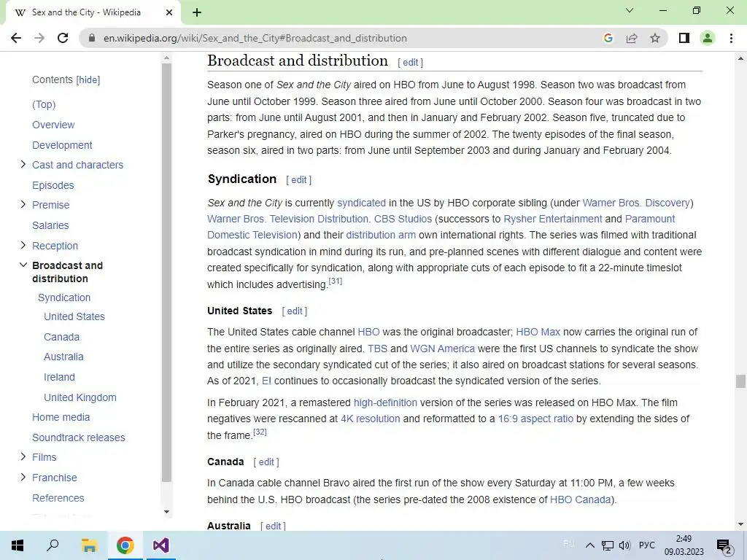Expand the Franchise contents section

23,477
